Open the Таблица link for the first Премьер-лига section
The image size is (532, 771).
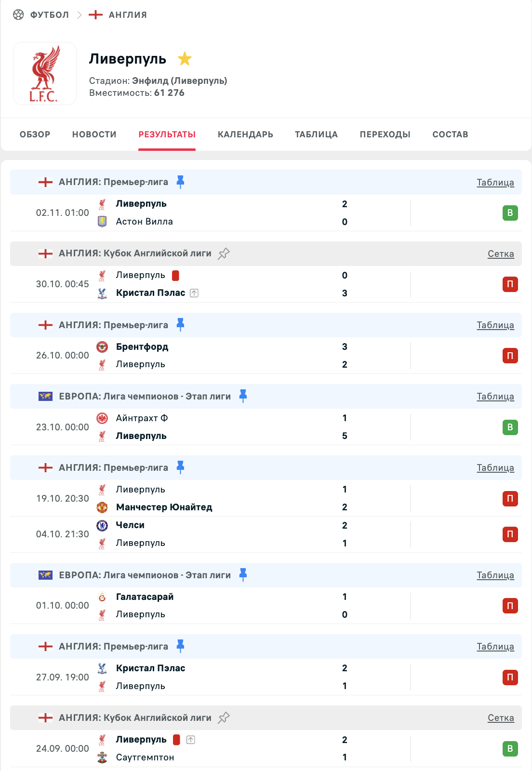click(x=495, y=183)
